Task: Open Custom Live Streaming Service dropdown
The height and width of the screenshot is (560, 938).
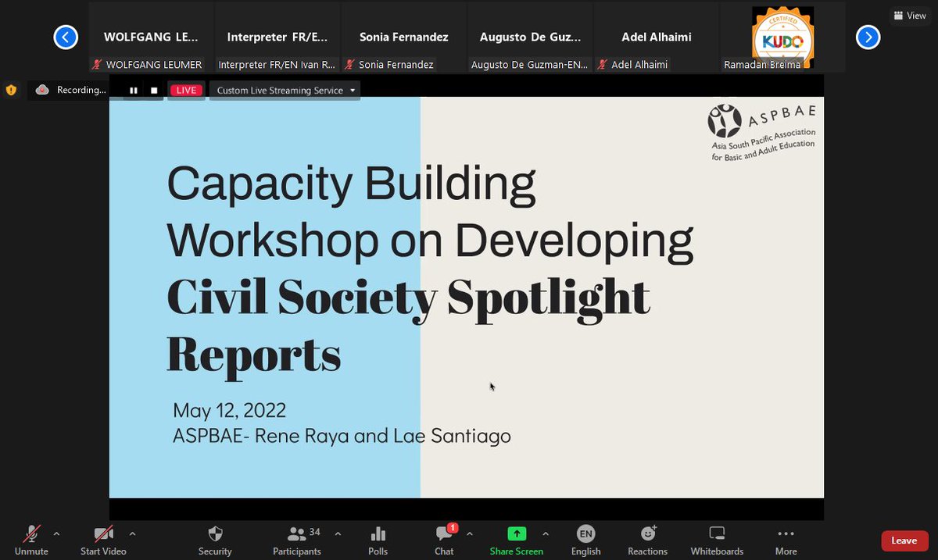Action: [x=285, y=91]
